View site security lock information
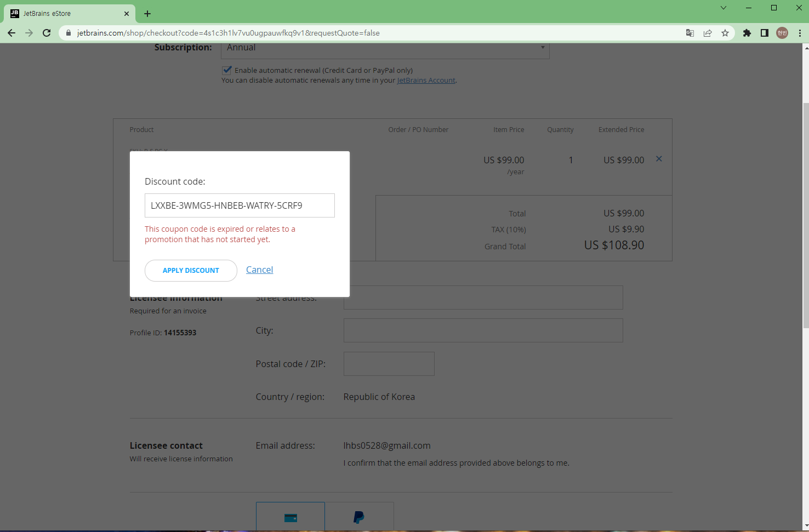This screenshot has height=532, width=809. [x=69, y=33]
